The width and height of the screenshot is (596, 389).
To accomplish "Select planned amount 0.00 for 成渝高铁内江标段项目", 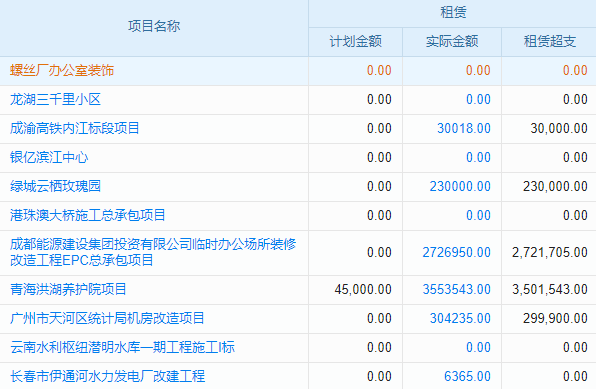I will click(379, 128).
